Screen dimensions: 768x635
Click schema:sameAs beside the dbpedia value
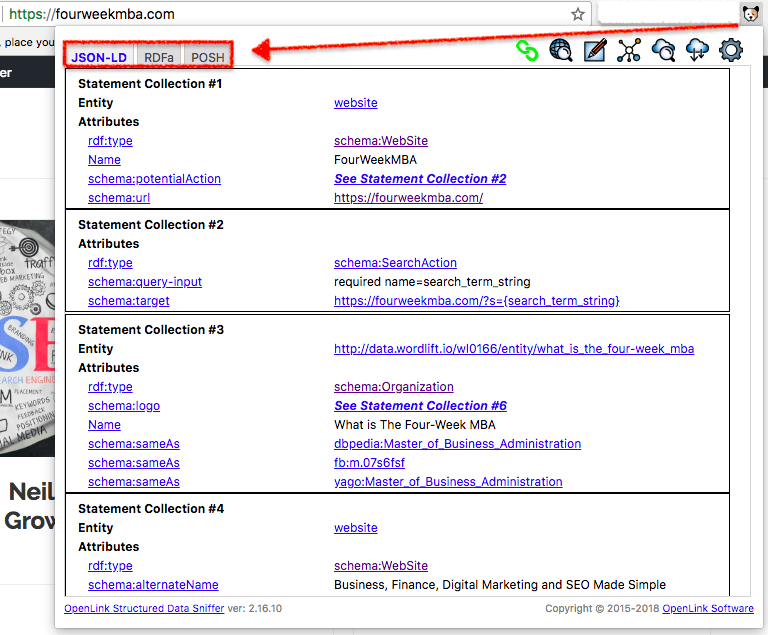pos(134,444)
